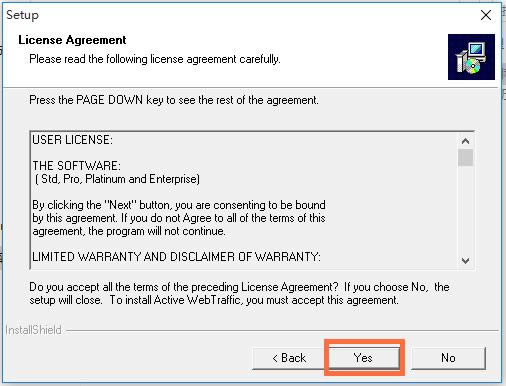Click the Std, Pro, Platinum and Enterprise line
Screen dimensions: 506x386
tap(117, 179)
